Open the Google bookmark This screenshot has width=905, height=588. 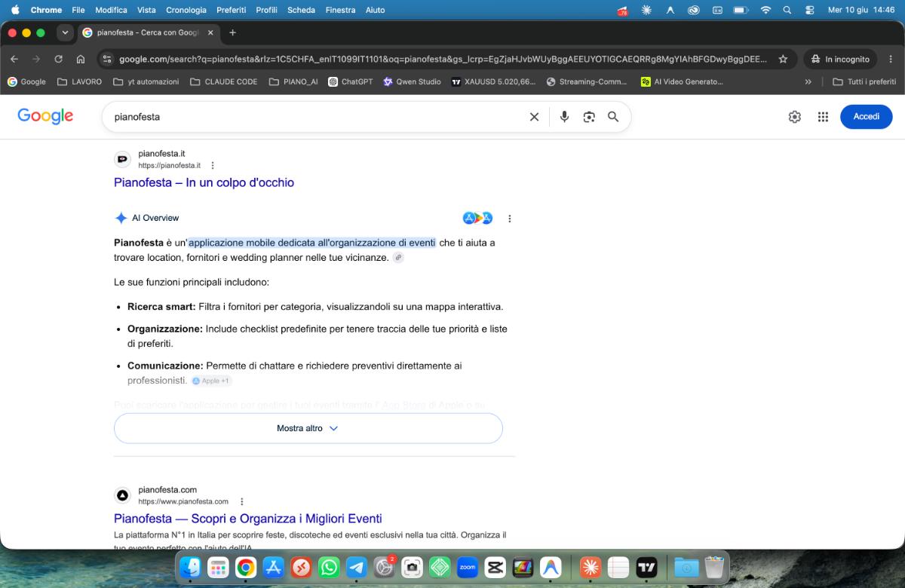26,81
